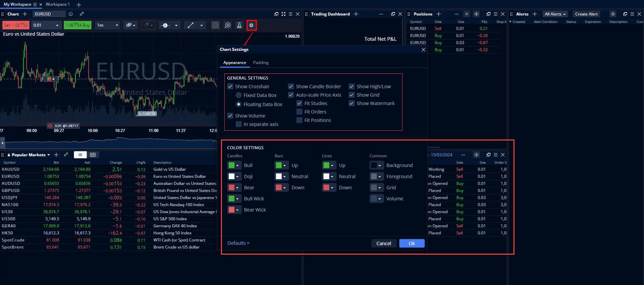The image size is (644, 285).
Task: Click the clock time-scale icon in chart toolbar
Action: (x=165, y=25)
